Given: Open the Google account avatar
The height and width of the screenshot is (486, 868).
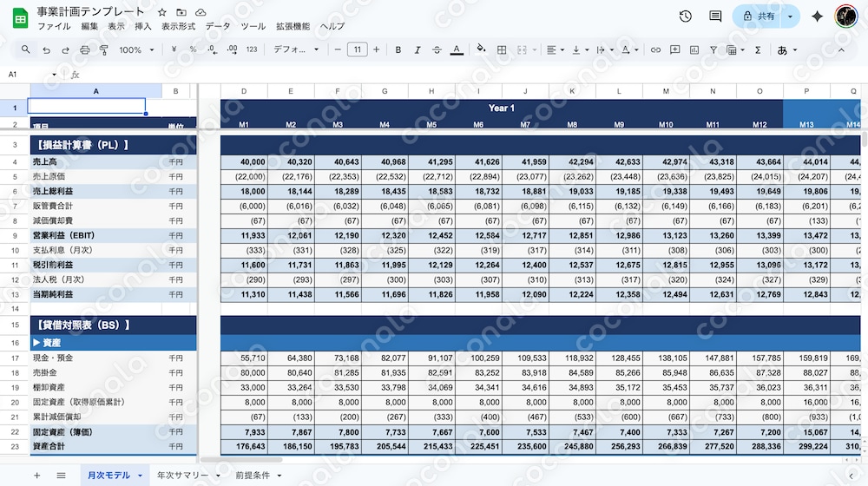Looking at the screenshot, I should (845, 16).
